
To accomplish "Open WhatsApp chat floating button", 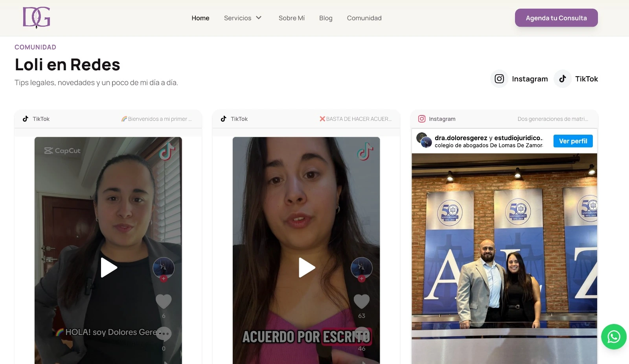I will click(x=613, y=337).
